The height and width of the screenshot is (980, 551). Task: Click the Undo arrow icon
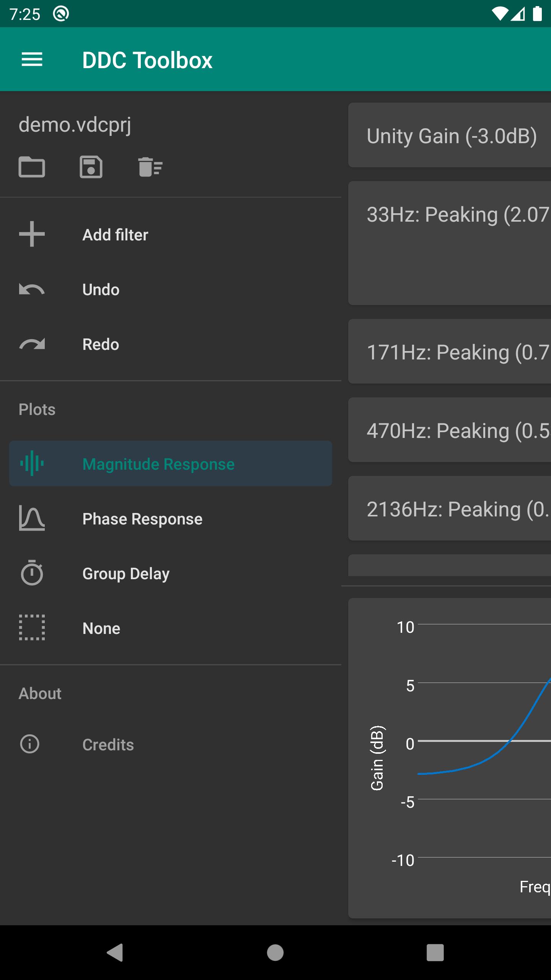pos(32,289)
